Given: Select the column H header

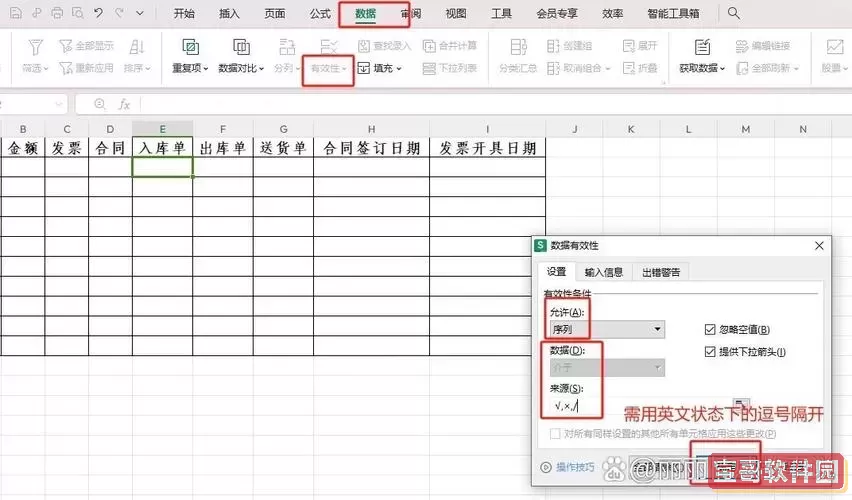Looking at the screenshot, I should pos(371,129).
